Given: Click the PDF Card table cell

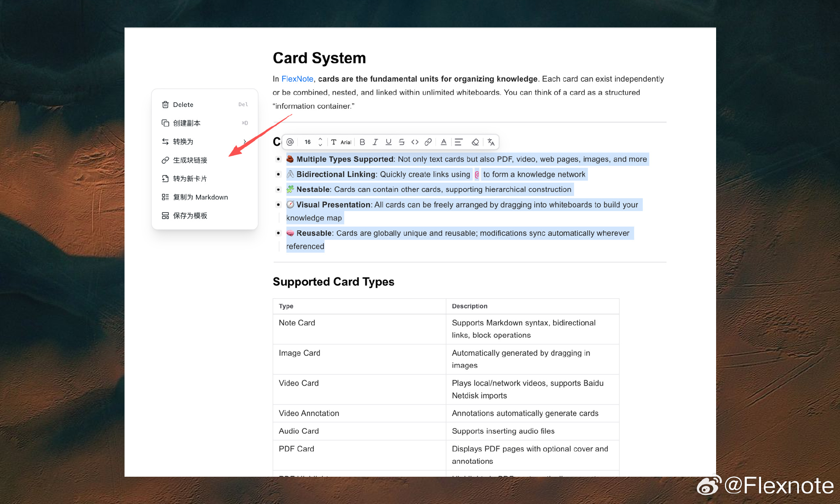Looking at the screenshot, I should pyautogui.click(x=359, y=455).
